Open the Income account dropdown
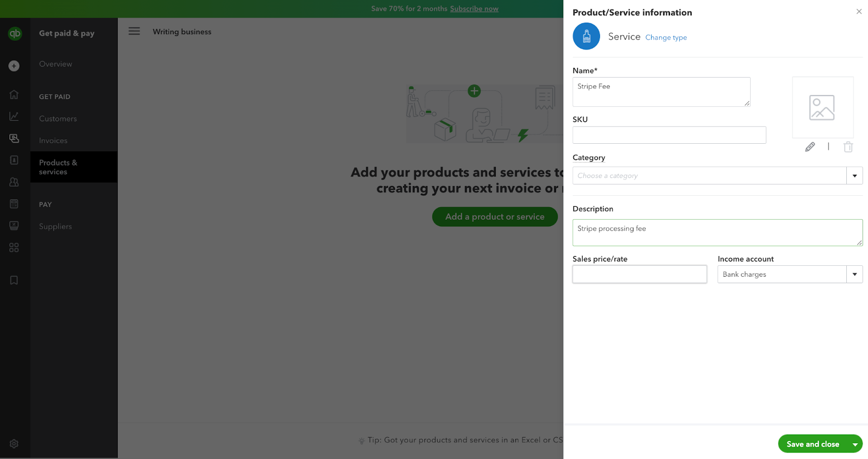 [x=854, y=275]
